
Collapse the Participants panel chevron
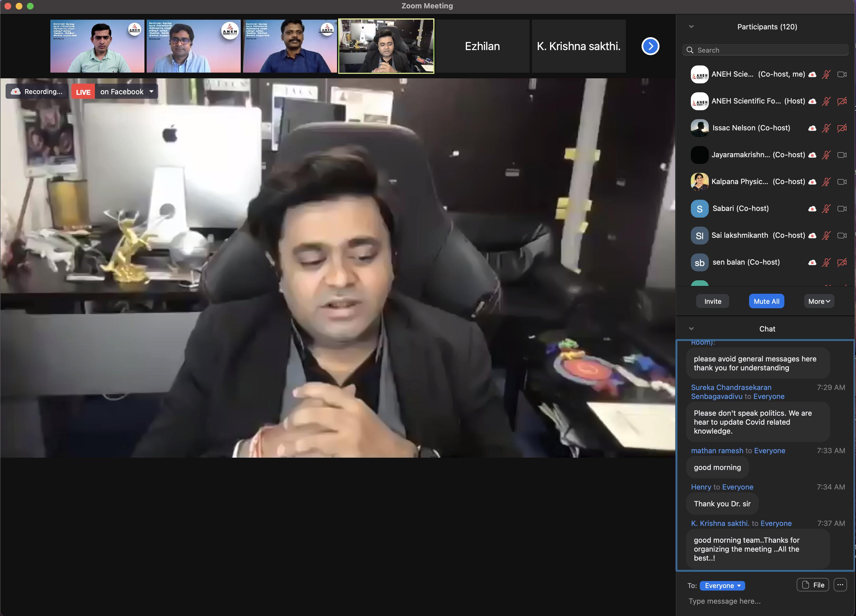point(691,27)
